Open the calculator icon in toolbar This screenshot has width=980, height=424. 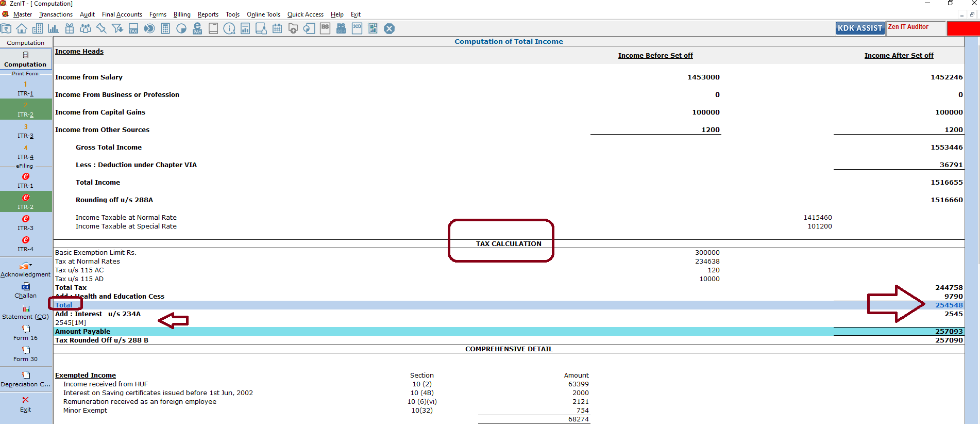point(165,28)
